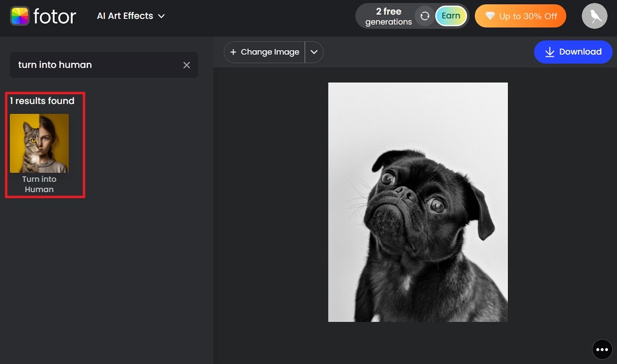Clear the search using the X icon
Screen dimensions: 617x364
(187, 65)
